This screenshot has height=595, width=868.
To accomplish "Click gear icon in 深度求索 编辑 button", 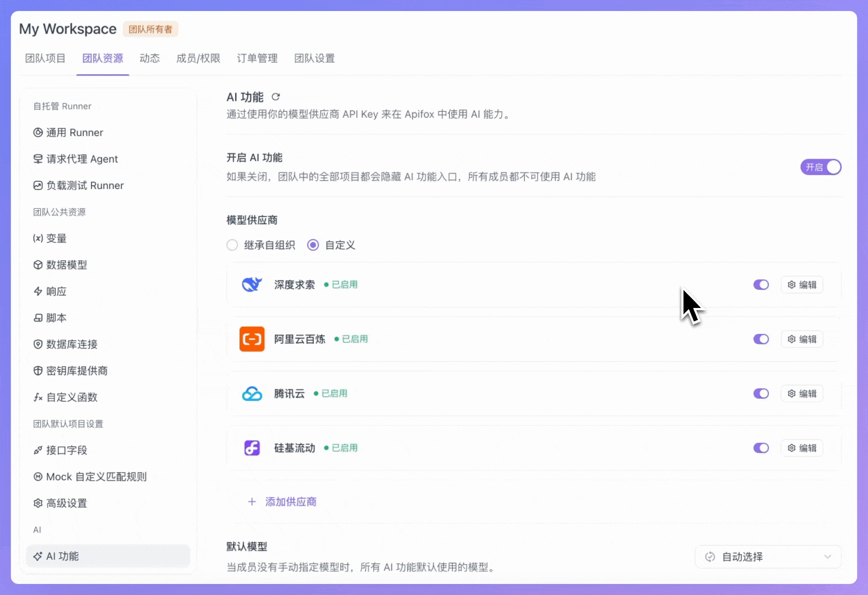I will click(791, 285).
